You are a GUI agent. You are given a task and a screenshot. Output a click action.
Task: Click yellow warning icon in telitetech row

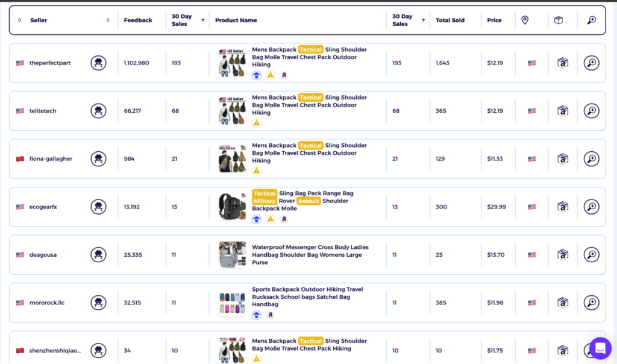(x=257, y=123)
